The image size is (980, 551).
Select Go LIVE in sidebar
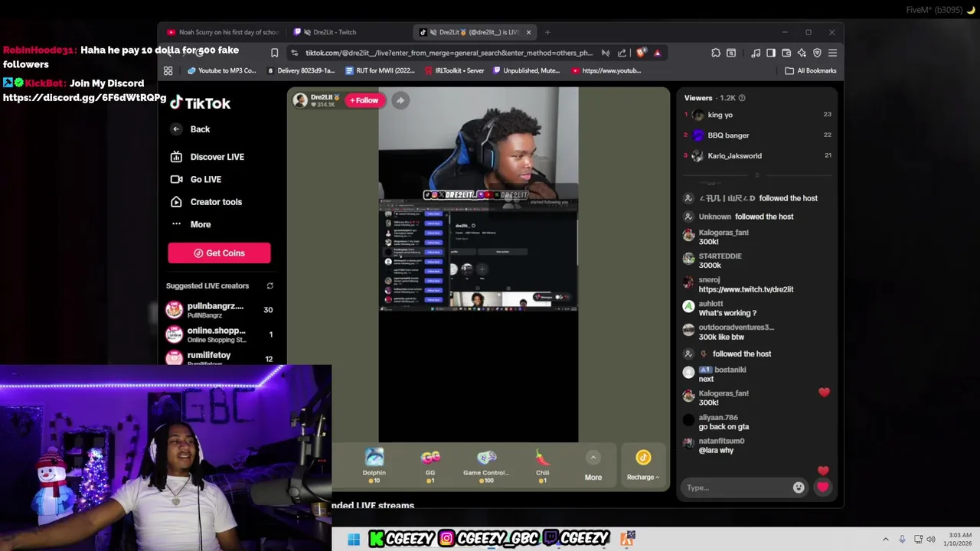tap(196, 179)
